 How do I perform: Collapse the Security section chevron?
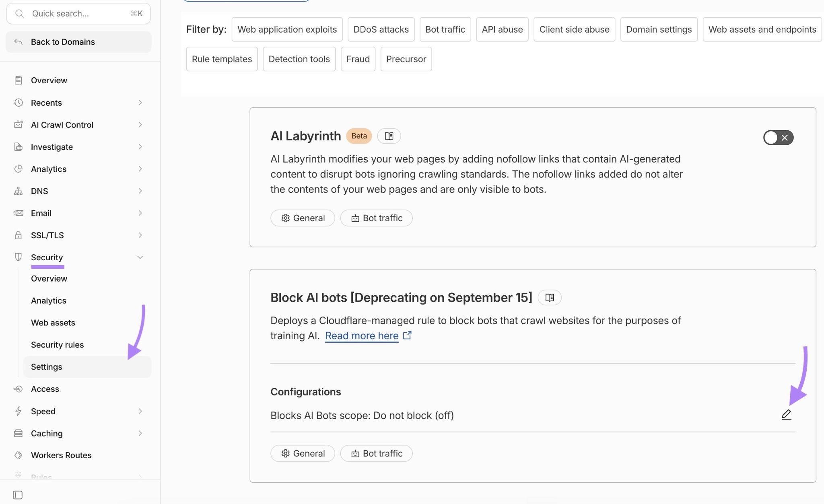point(140,257)
